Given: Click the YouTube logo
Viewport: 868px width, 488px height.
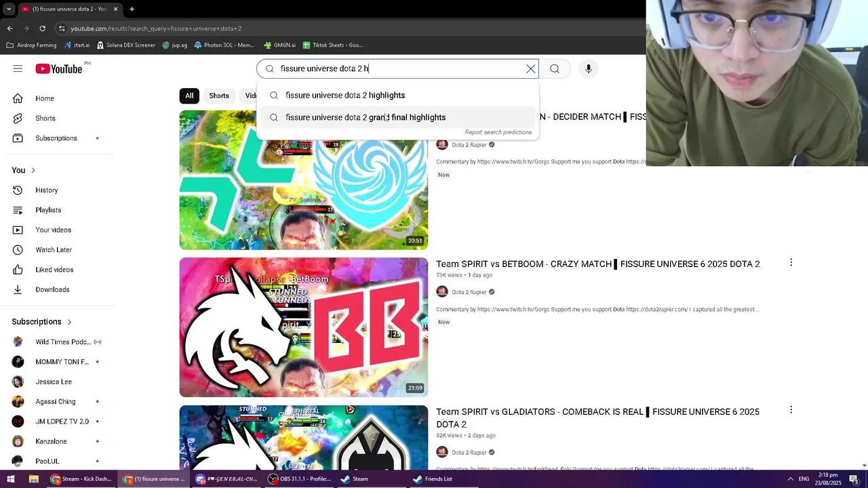Looking at the screenshot, I should tap(59, 68).
